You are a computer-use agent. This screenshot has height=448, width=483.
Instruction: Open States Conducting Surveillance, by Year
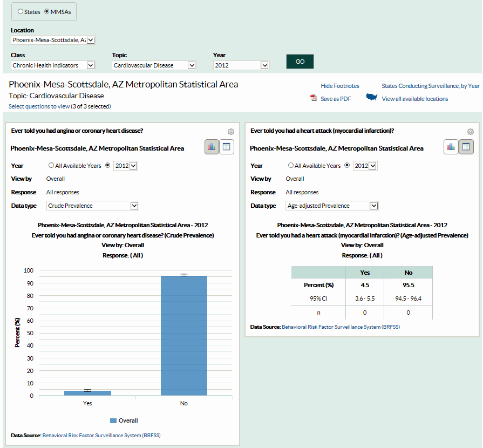tap(430, 86)
